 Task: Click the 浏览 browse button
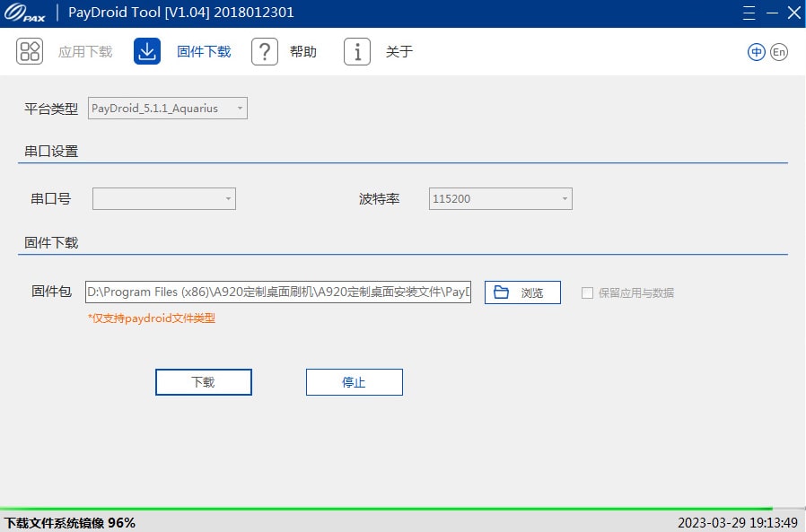pyautogui.click(x=522, y=292)
